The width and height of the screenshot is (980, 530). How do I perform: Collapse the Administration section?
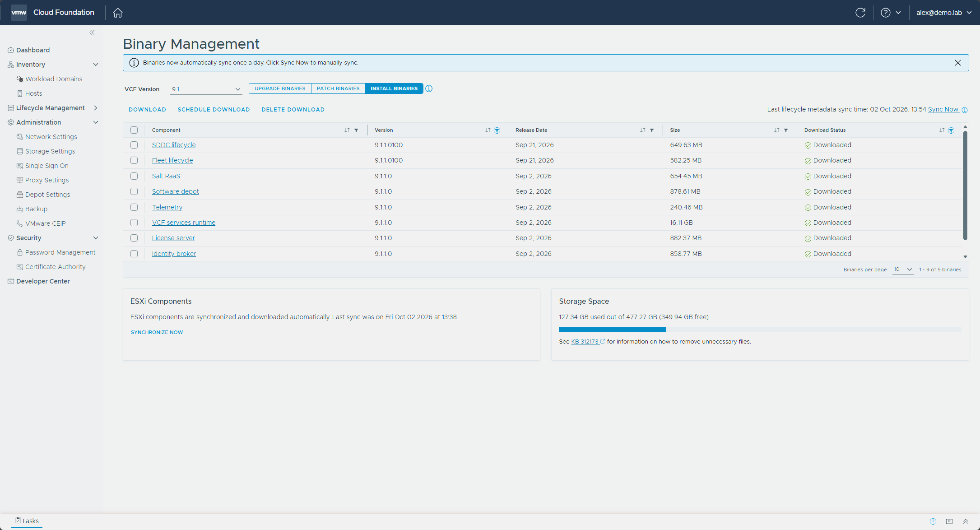pyautogui.click(x=95, y=122)
